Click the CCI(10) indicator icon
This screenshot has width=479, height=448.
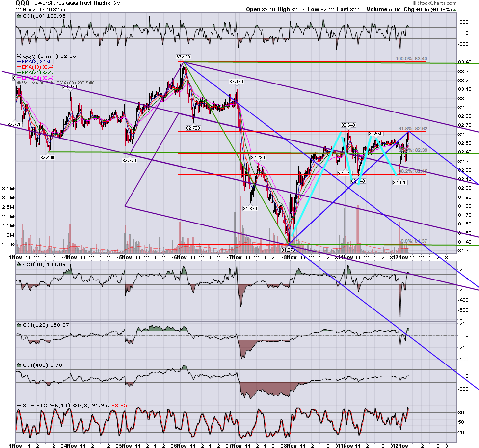[x=19, y=16]
